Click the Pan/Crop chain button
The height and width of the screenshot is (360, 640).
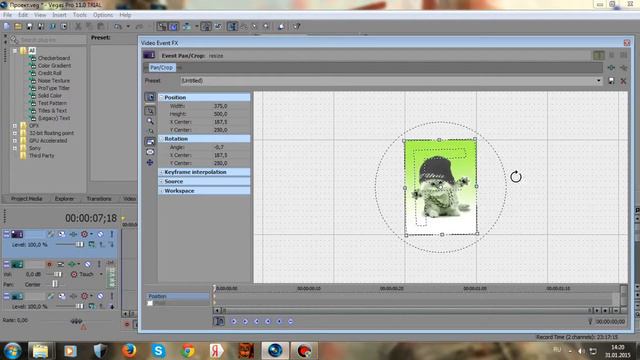coord(161,67)
